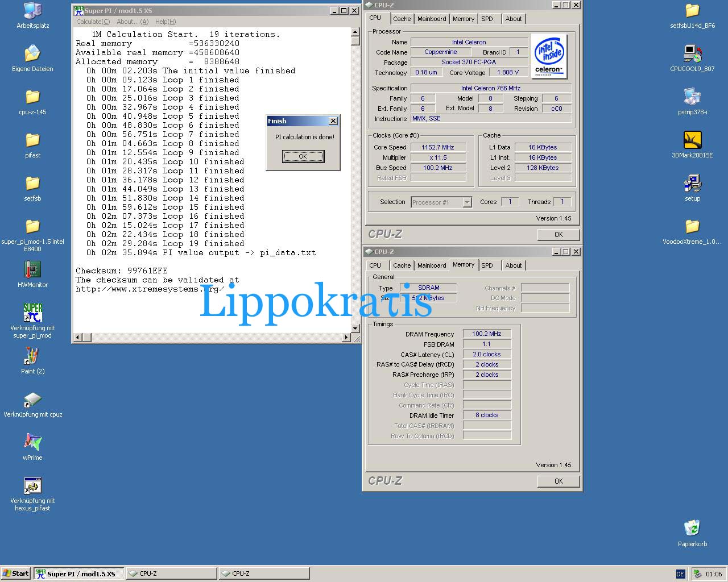Click OK in lower CPU-Z window

click(559, 481)
